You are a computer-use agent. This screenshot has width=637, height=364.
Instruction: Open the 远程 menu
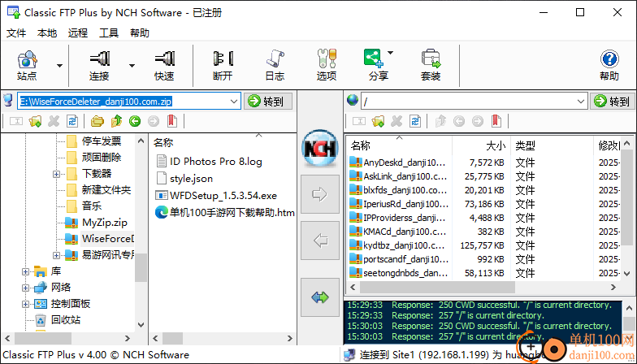[78, 32]
